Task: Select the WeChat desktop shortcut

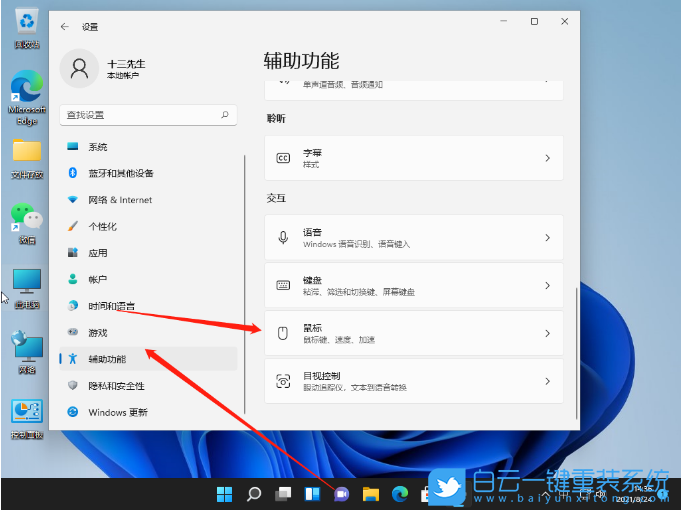Action: tap(27, 223)
